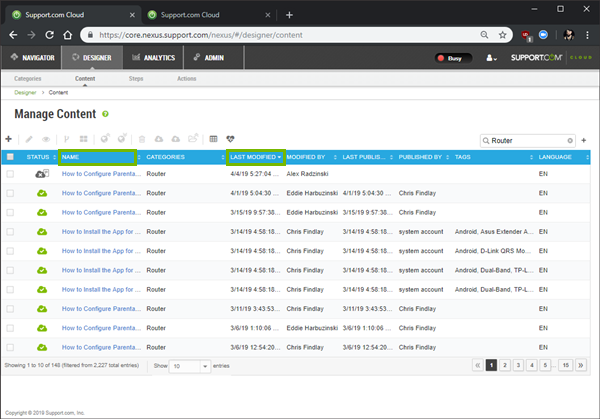The height and width of the screenshot is (419, 600).
Task: Toggle the select-all checkbox in table header
Action: [x=10, y=157]
